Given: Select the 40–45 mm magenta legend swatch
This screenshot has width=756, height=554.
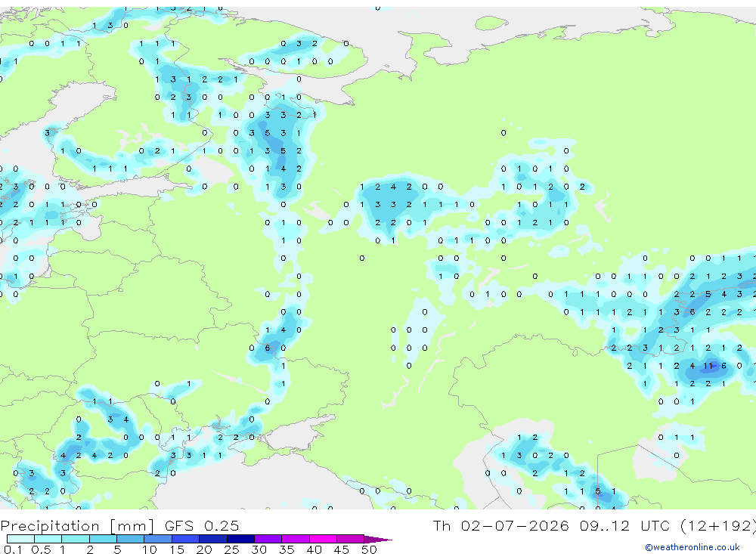Looking at the screenshot, I should (323, 539).
